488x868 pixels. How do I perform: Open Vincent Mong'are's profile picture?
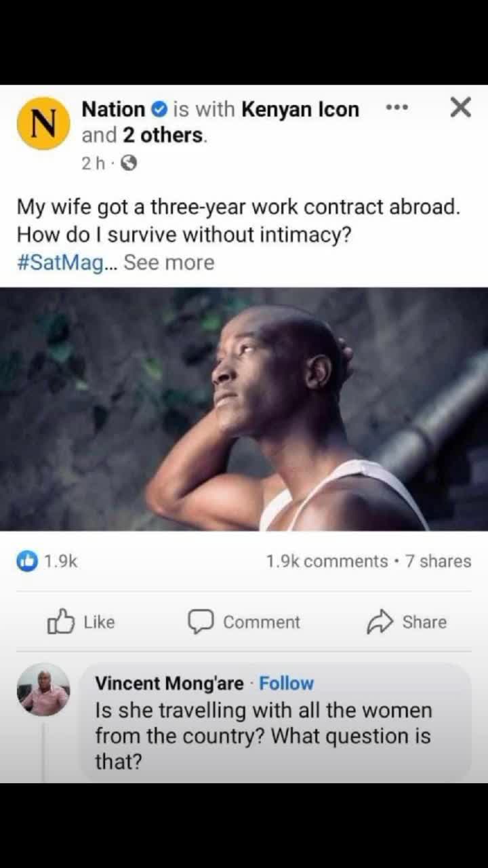coord(43,690)
